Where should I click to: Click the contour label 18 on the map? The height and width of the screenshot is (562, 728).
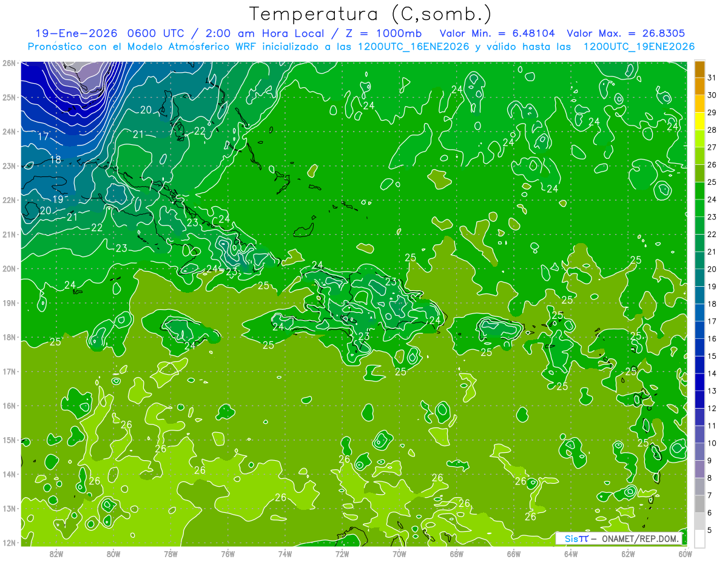[55, 160]
